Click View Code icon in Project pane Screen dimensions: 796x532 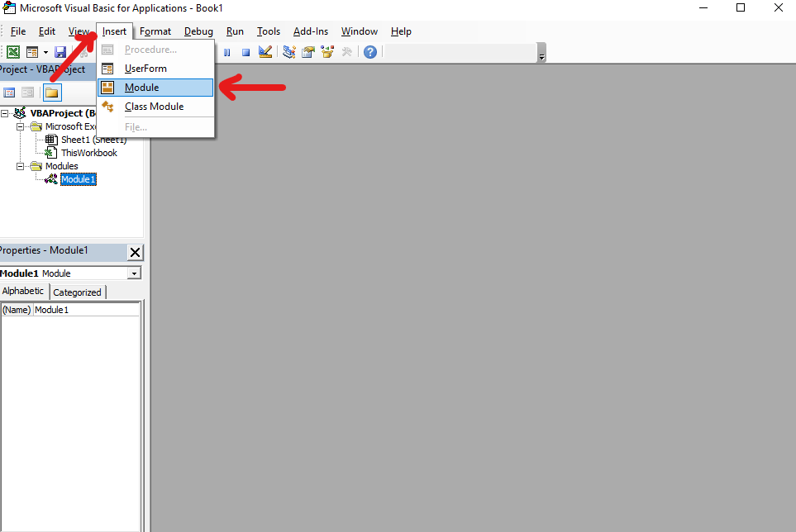click(10, 93)
